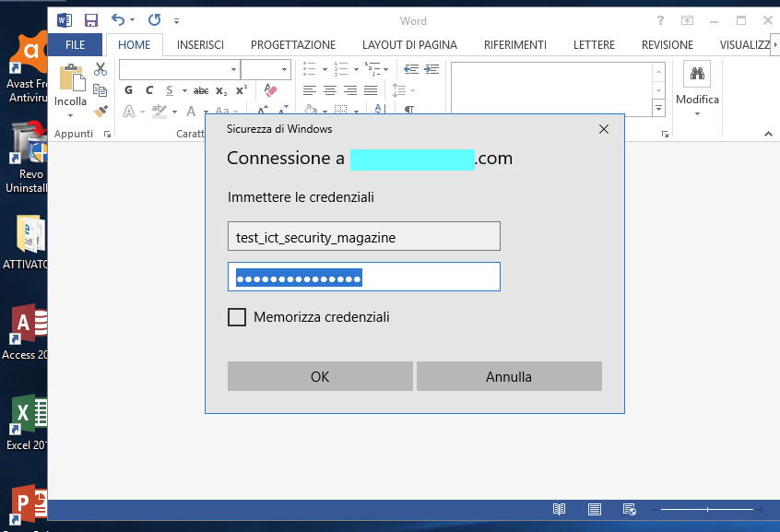Switch to the HOME ribbon tab
The width and height of the screenshot is (780, 532).
[135, 45]
